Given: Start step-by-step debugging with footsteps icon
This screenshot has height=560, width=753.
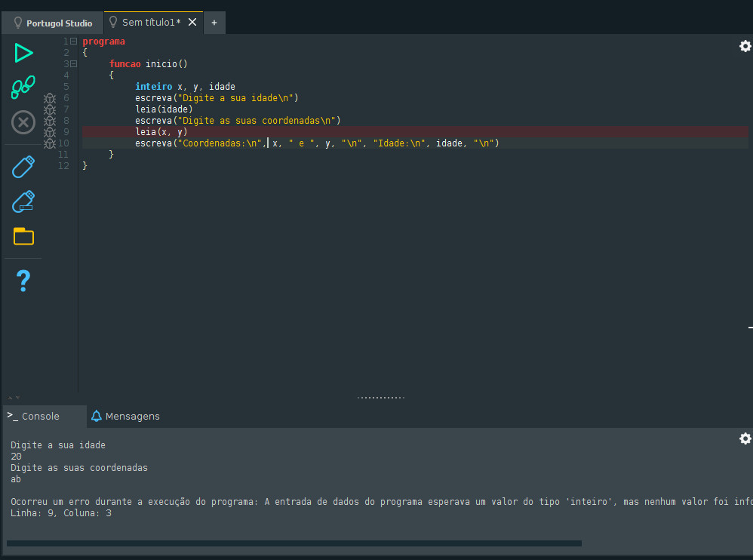Looking at the screenshot, I should click(23, 87).
